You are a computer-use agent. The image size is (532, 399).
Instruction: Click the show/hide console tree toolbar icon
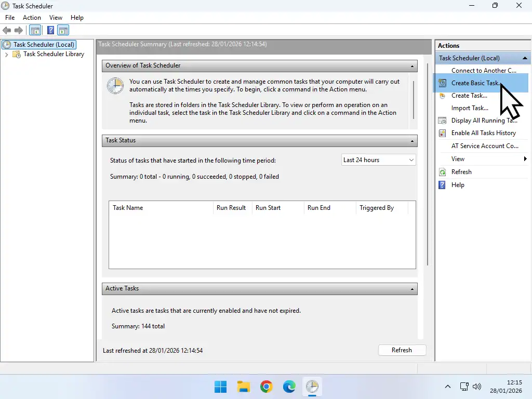[x=35, y=30]
